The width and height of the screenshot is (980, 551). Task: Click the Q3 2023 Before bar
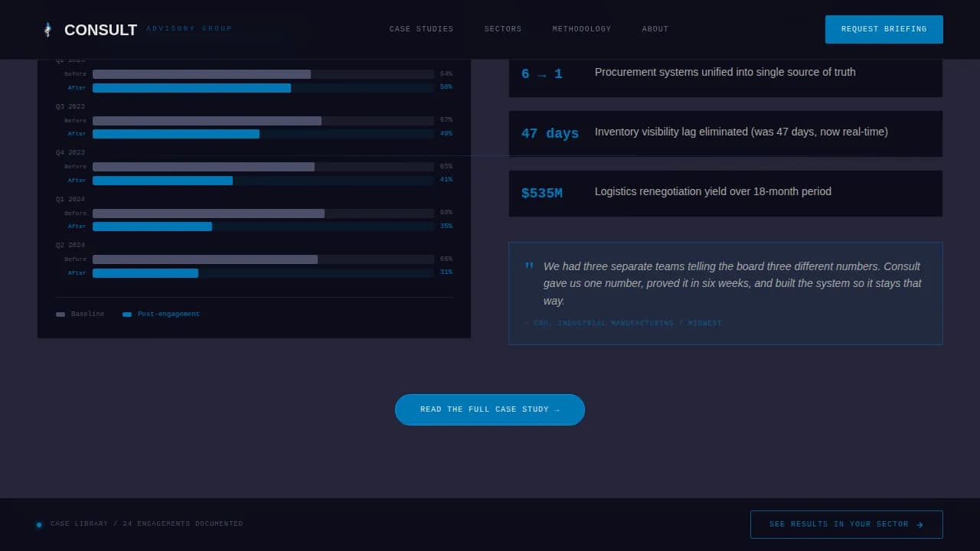click(207, 121)
